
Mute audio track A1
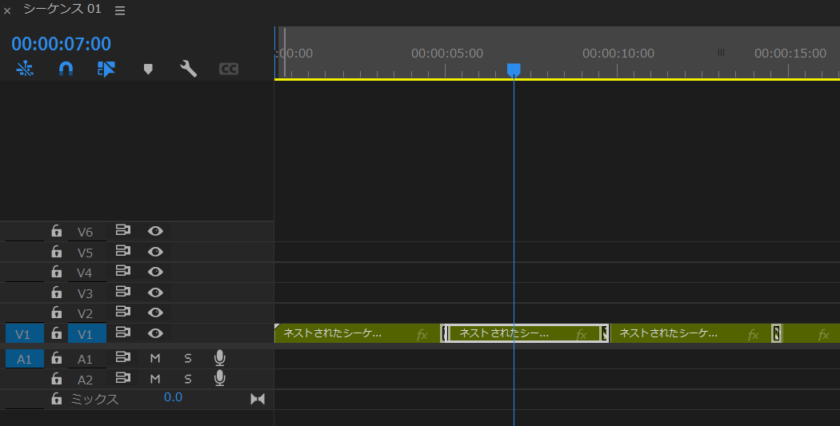[x=155, y=358]
